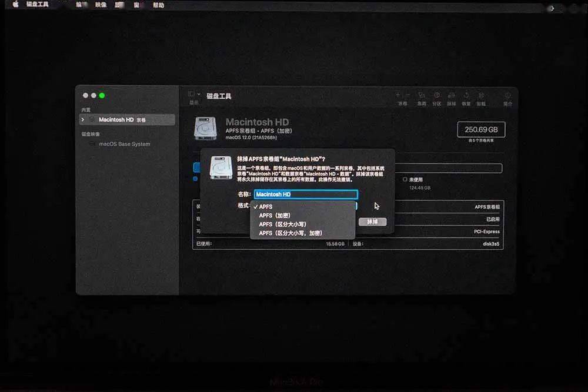Click the Macintosh HD name field in the dialog
The width and height of the screenshot is (588, 392).
(306, 194)
